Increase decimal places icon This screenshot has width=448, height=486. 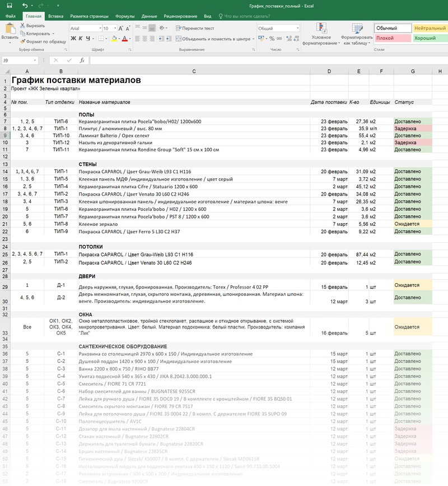tap(289, 39)
